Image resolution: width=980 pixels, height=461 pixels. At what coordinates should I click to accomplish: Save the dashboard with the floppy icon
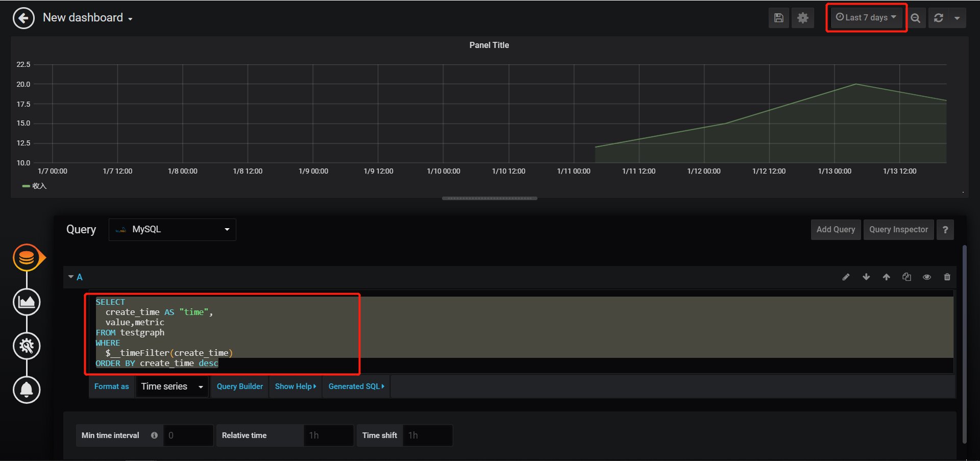click(778, 18)
